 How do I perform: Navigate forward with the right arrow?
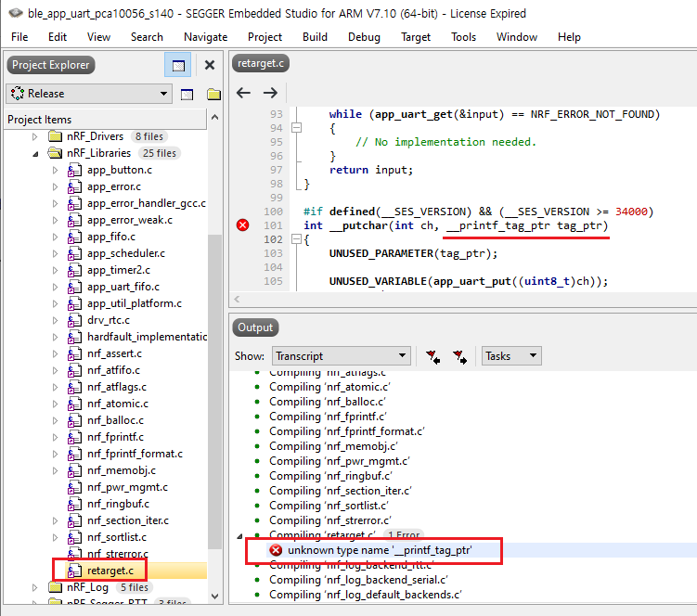click(x=270, y=93)
